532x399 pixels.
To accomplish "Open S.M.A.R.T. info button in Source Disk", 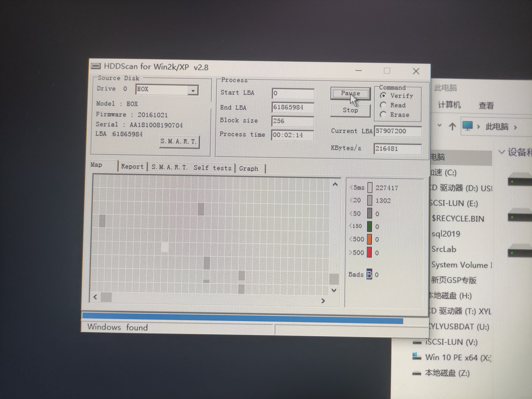I will click(x=179, y=142).
